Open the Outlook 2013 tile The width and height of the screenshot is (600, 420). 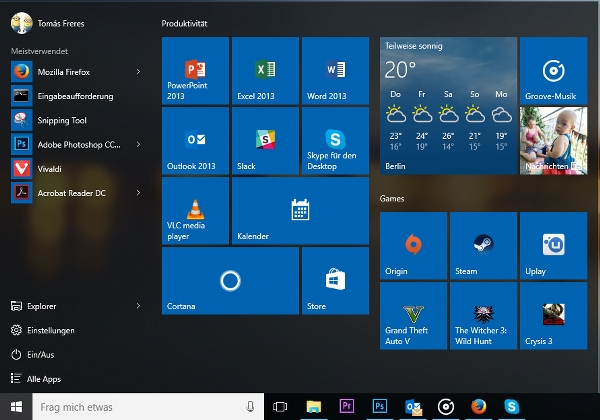tap(195, 141)
